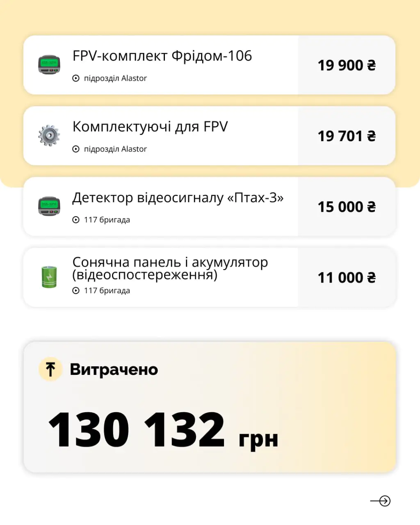Screen dimensions: 420x525
Task: Click the circle icon before second підрозділ Alastor
Action: click(x=76, y=149)
